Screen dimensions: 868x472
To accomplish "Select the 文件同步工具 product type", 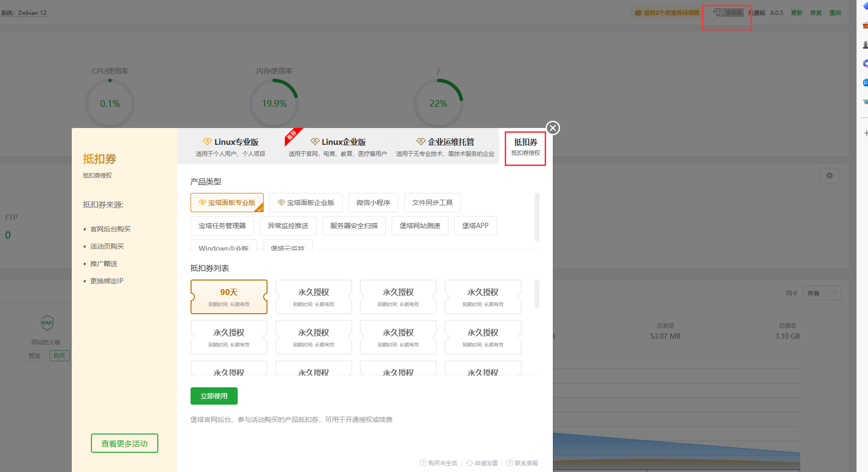I will coord(433,203).
